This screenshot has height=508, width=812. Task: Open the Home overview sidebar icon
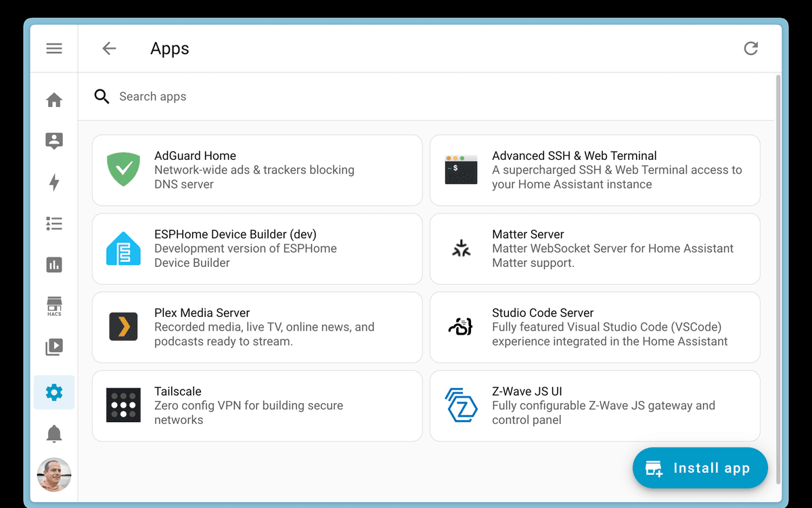54,100
